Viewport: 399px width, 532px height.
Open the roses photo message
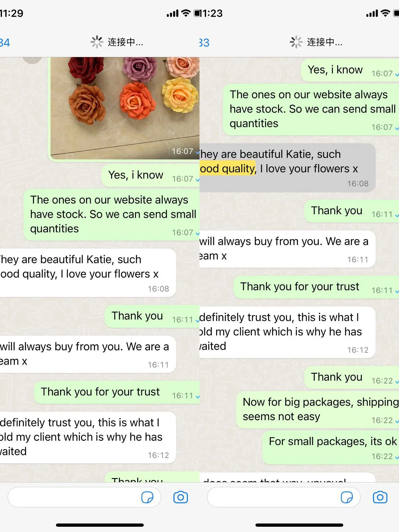(124, 108)
